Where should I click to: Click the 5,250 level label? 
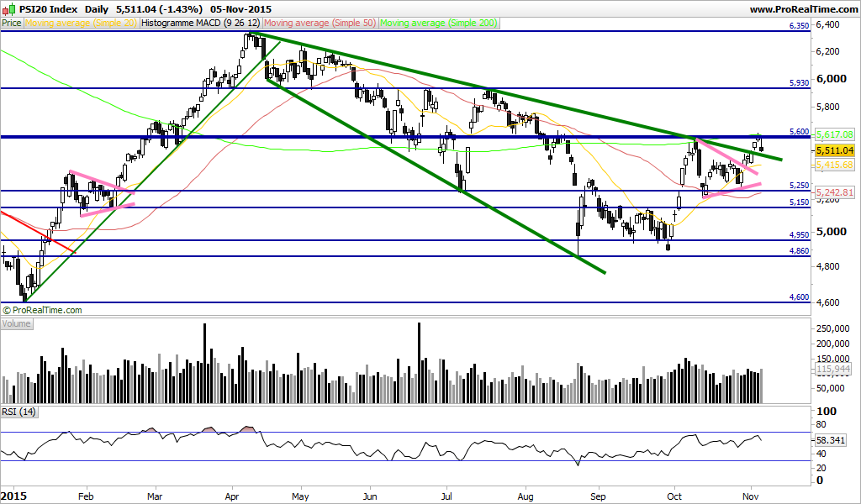[x=799, y=186]
